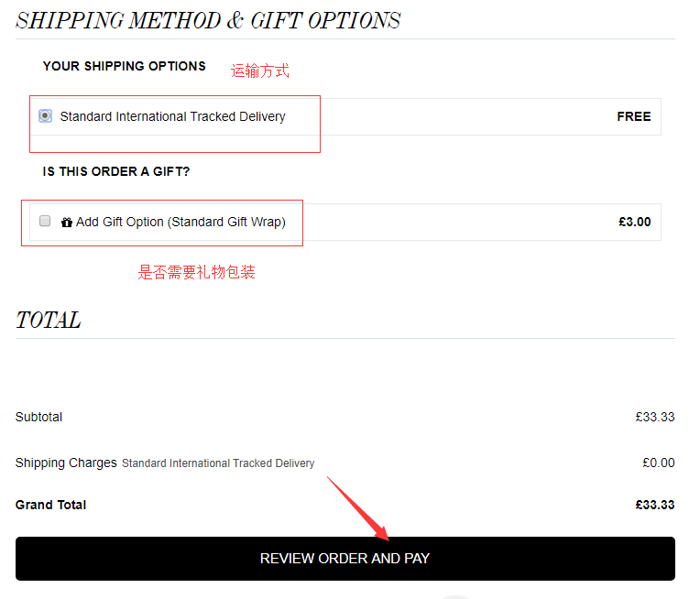Click the Standard International Tracked Delivery option label
700x599 pixels.
tap(172, 116)
